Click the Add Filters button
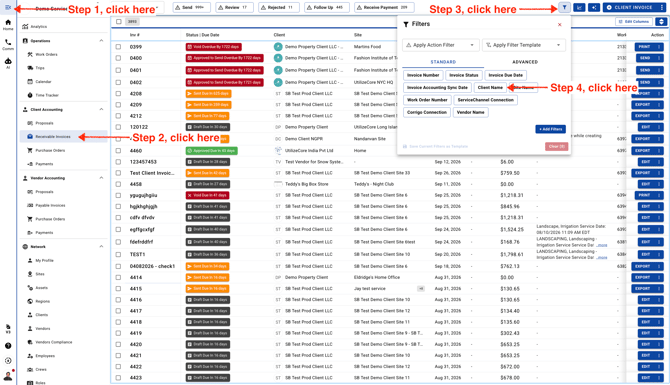The height and width of the screenshot is (385, 670). tap(550, 129)
